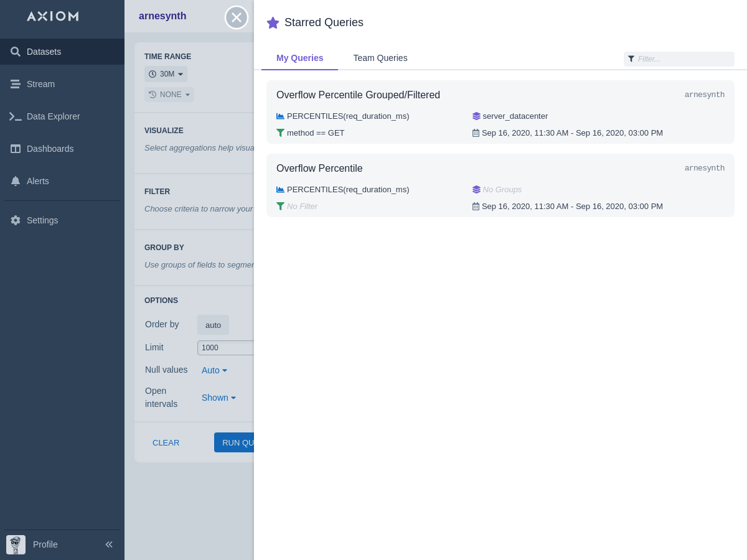Click the starred queries Filter input field
Screen dimensions: 747x560
coord(683,59)
